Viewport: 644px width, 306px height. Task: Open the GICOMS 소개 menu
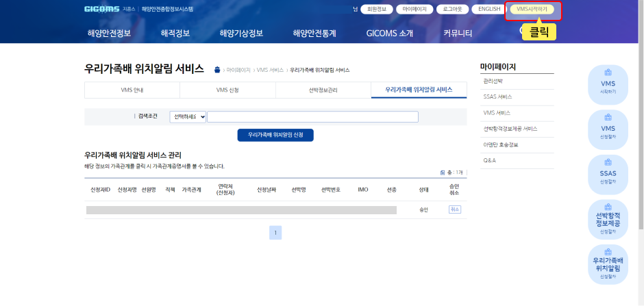coord(390,33)
